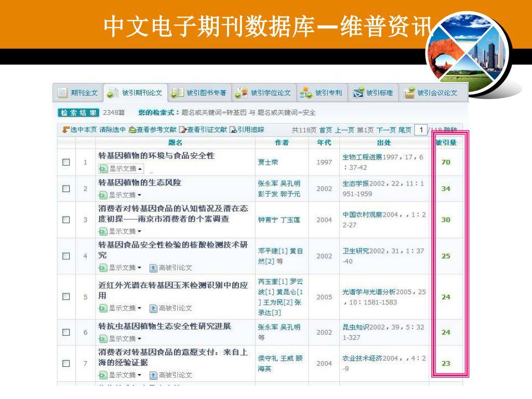Image resolution: width=532 pixels, height=399 pixels.
Task: Click source 生物工程进展
Action: coord(362,157)
